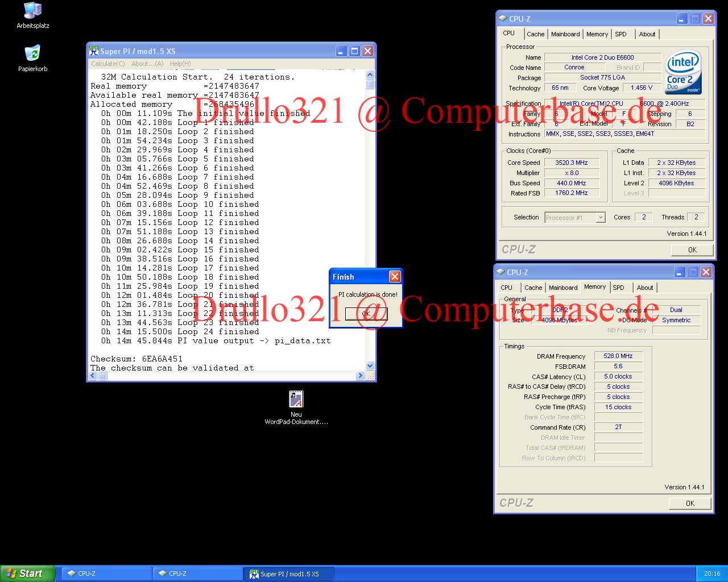
Task: Open the Arbeitsplatz desktop icon
Action: [32, 15]
